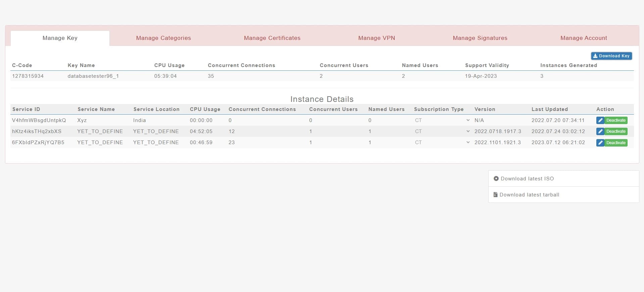Click the Service Location column header
The image size is (644, 292).
pos(156,109)
